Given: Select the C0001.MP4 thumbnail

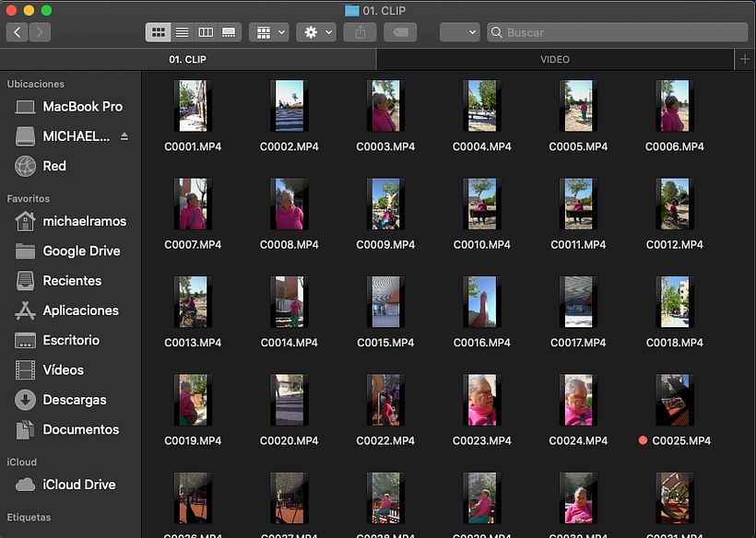Looking at the screenshot, I should pyautogui.click(x=193, y=106).
